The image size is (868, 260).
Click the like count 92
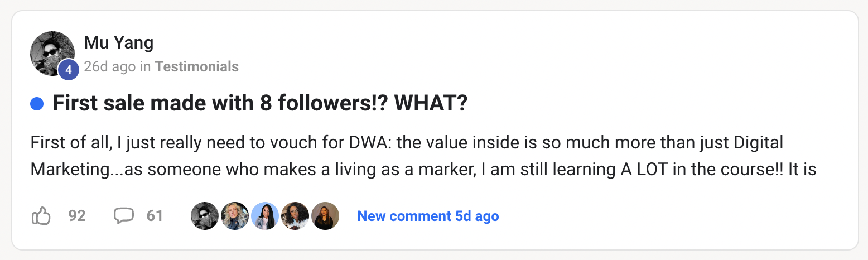pyautogui.click(x=77, y=216)
